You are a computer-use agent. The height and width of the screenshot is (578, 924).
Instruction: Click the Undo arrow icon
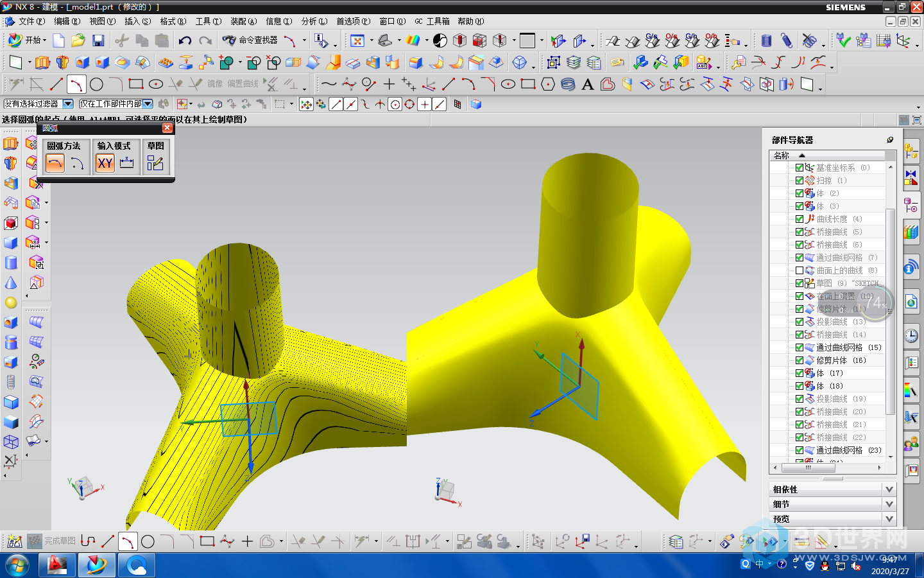(x=185, y=40)
